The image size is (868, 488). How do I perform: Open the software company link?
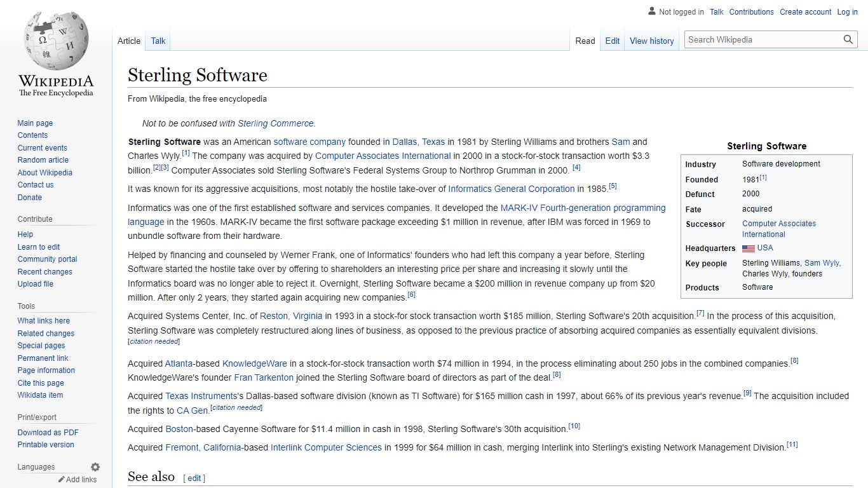tap(309, 142)
